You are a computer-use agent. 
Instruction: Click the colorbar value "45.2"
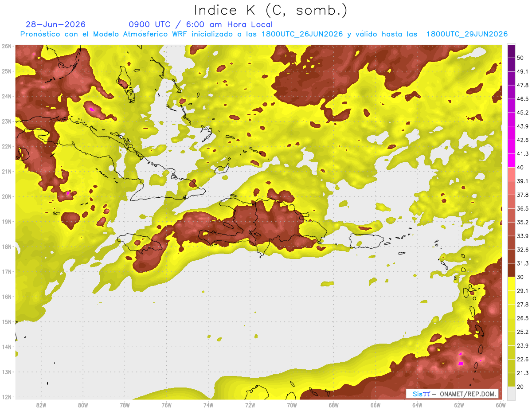click(523, 113)
